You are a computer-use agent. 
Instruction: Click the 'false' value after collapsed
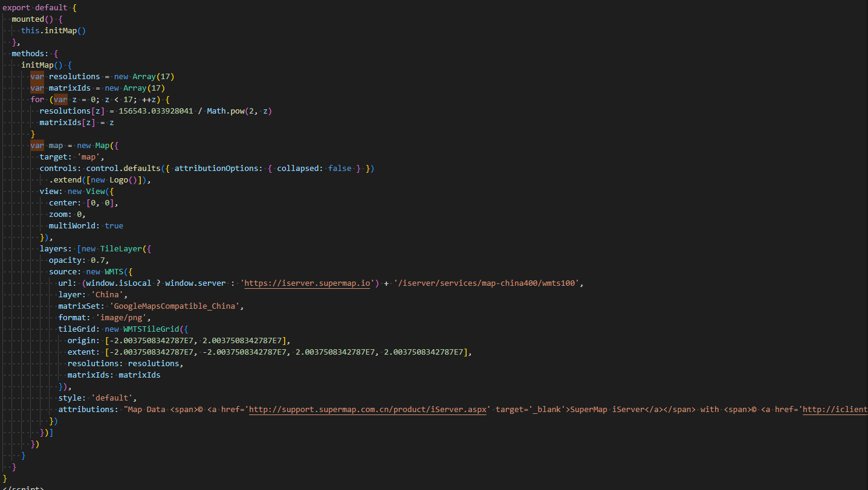pyautogui.click(x=340, y=168)
